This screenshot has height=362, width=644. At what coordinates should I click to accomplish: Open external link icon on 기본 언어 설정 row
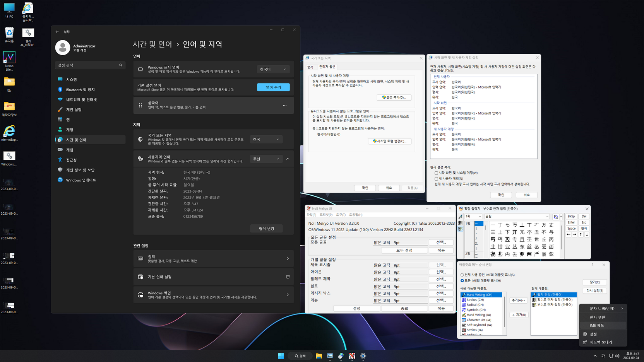pyautogui.click(x=288, y=277)
